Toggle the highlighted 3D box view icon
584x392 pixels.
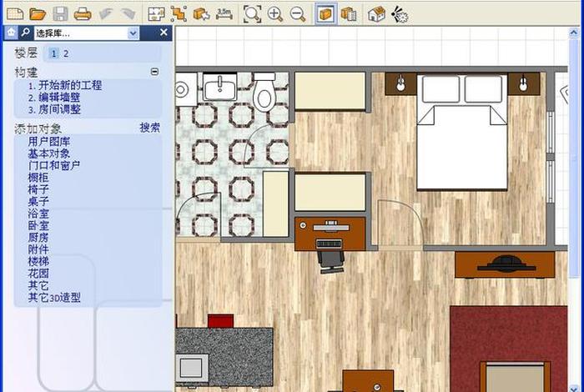pyautogui.click(x=326, y=14)
